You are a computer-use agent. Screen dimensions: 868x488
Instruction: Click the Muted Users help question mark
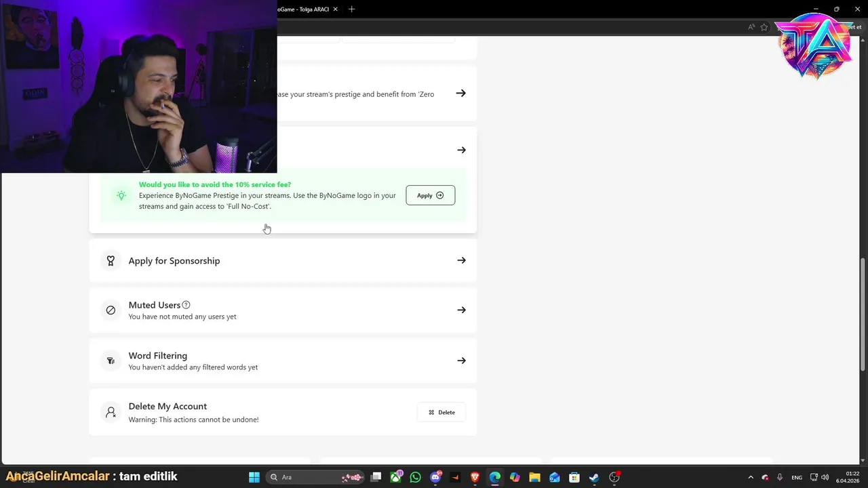click(x=186, y=305)
